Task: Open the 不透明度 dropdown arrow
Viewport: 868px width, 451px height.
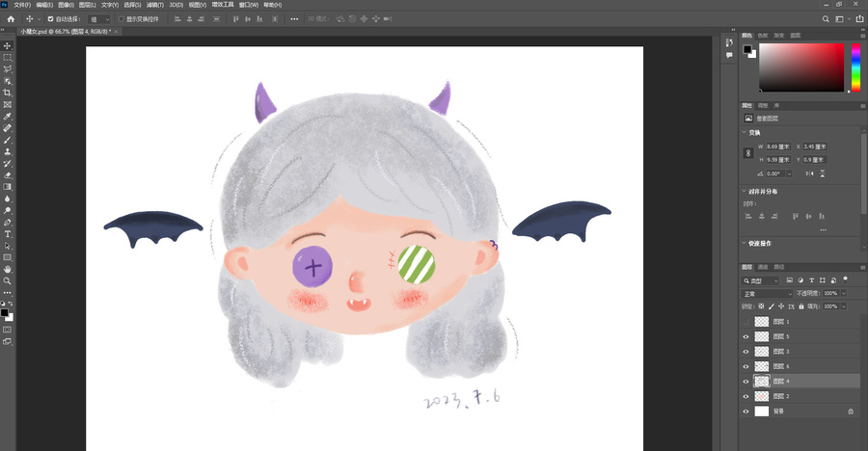Action: [844, 293]
